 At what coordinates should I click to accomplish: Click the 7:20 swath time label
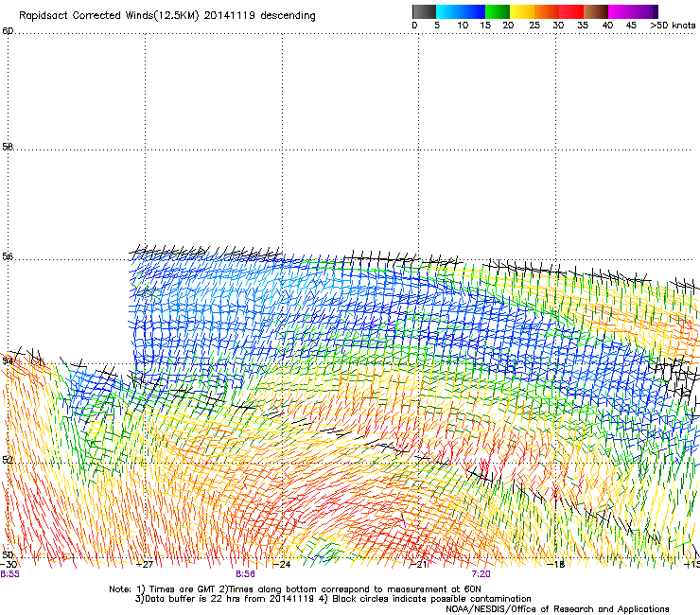pos(481,574)
